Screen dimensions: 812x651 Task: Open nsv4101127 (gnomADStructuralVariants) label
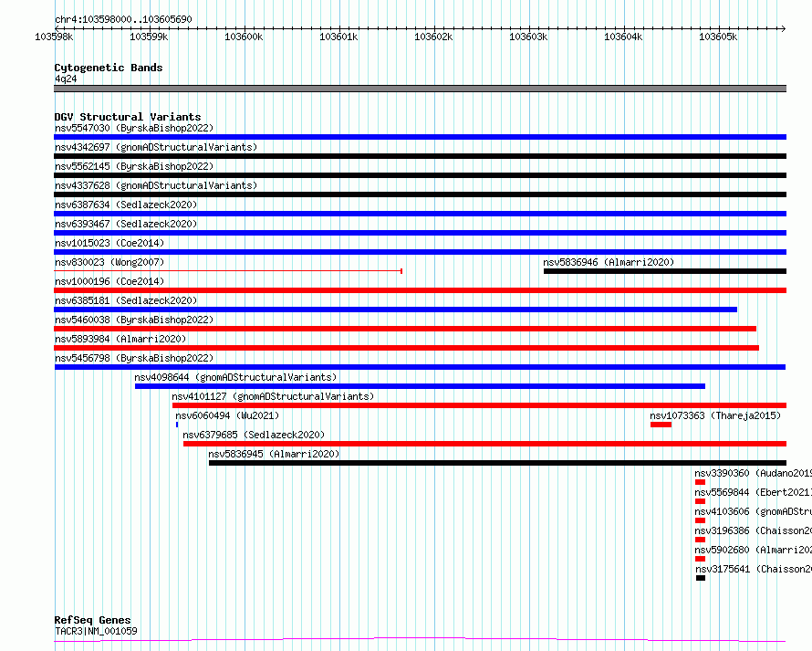click(x=273, y=396)
